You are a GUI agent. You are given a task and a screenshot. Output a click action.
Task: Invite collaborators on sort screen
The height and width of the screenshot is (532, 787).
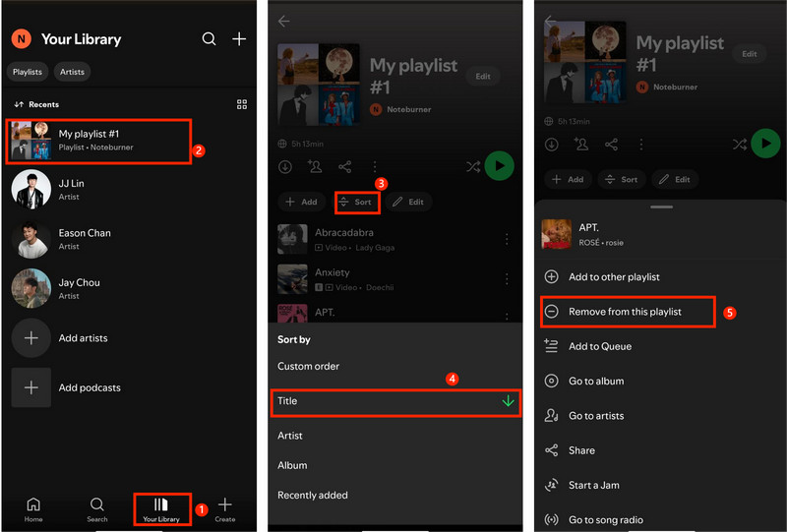click(x=315, y=166)
